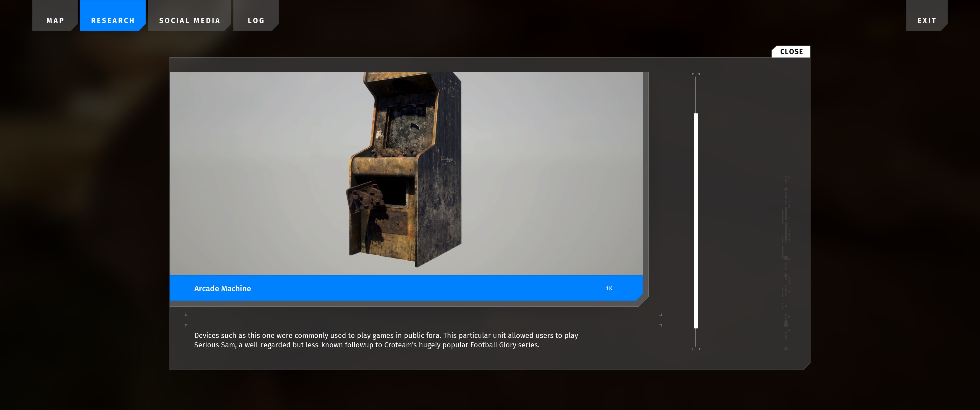Image resolution: width=980 pixels, height=410 pixels.
Task: Click the 1K texture label
Action: (609, 288)
